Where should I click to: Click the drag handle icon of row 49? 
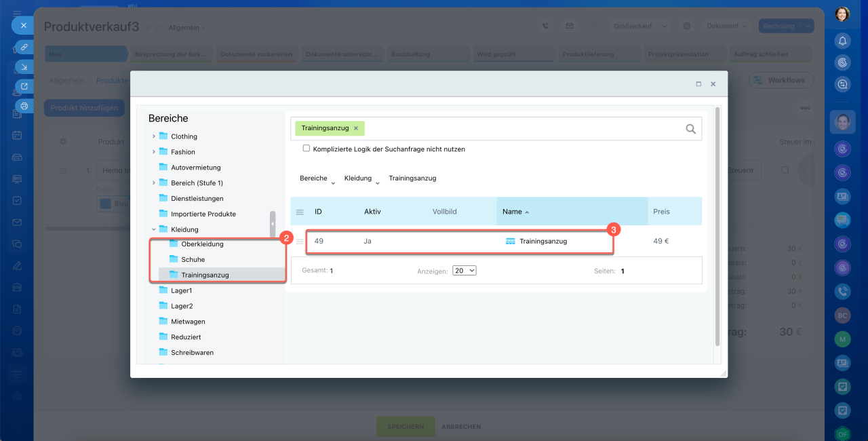300,241
